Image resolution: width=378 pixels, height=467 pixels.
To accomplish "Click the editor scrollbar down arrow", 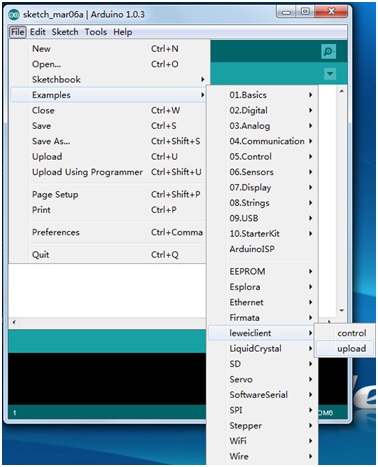I will tap(342, 310).
